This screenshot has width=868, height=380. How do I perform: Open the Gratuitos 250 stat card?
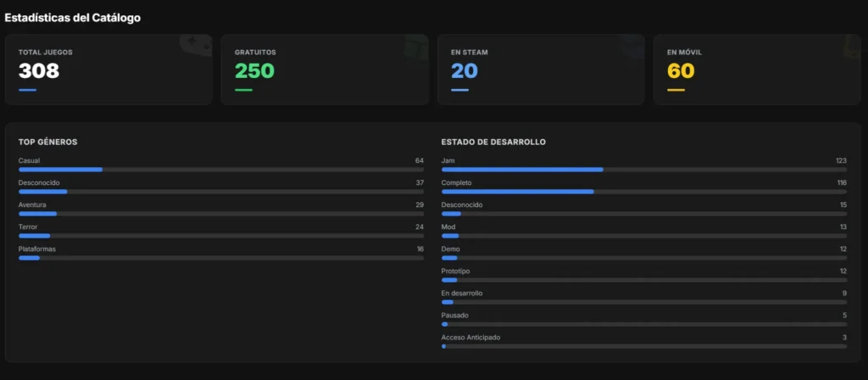point(325,70)
